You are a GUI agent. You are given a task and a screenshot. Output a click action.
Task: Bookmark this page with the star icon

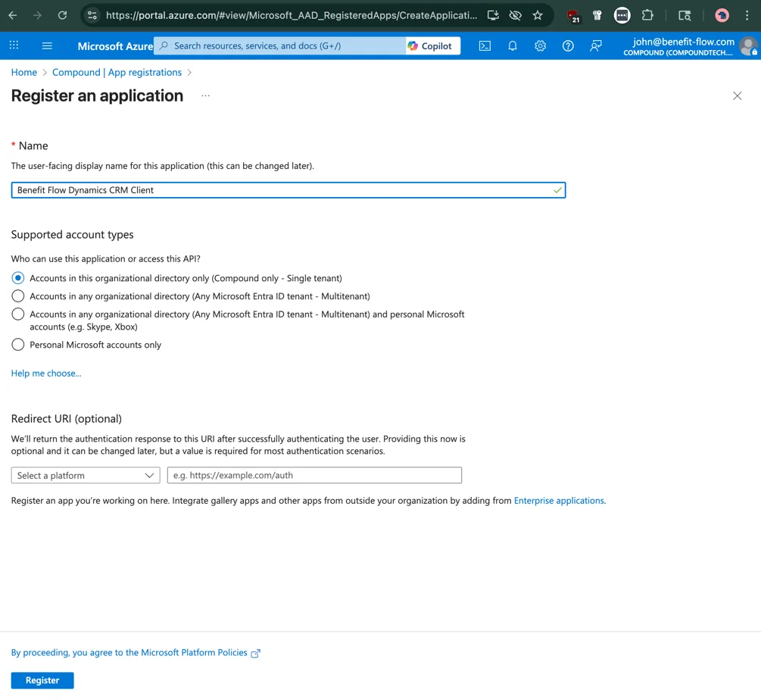coord(538,16)
